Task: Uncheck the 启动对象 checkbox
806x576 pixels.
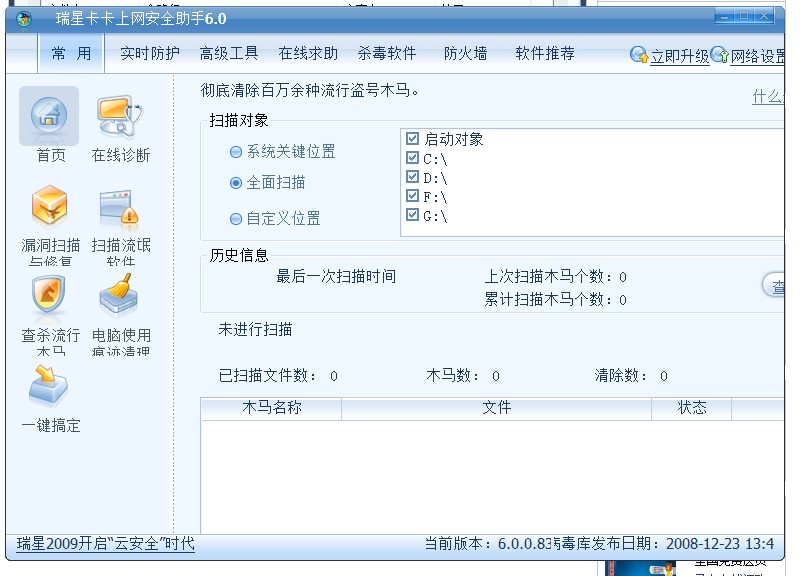Action: (412, 138)
